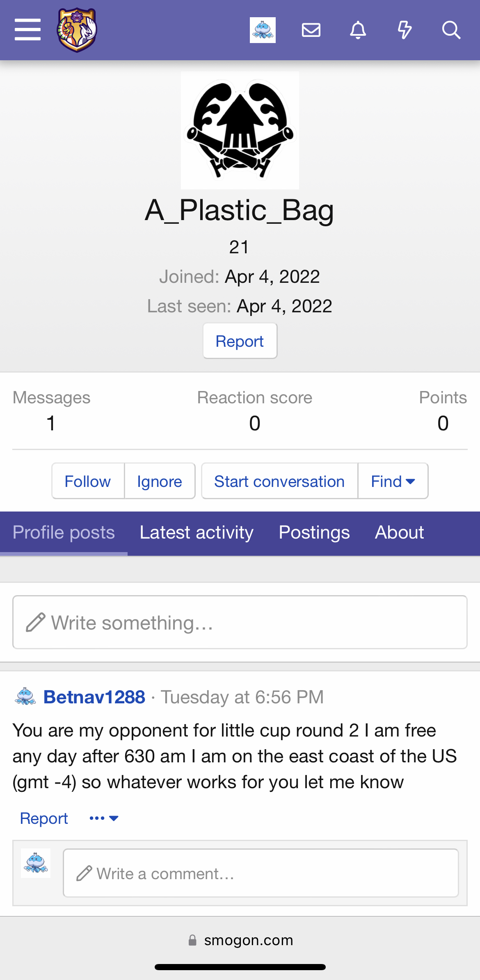
Task: Select the About tab
Action: tap(399, 532)
